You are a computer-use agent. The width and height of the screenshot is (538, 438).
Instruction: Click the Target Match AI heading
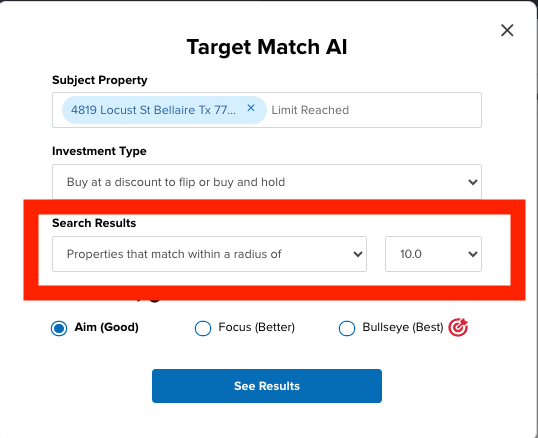(267, 47)
